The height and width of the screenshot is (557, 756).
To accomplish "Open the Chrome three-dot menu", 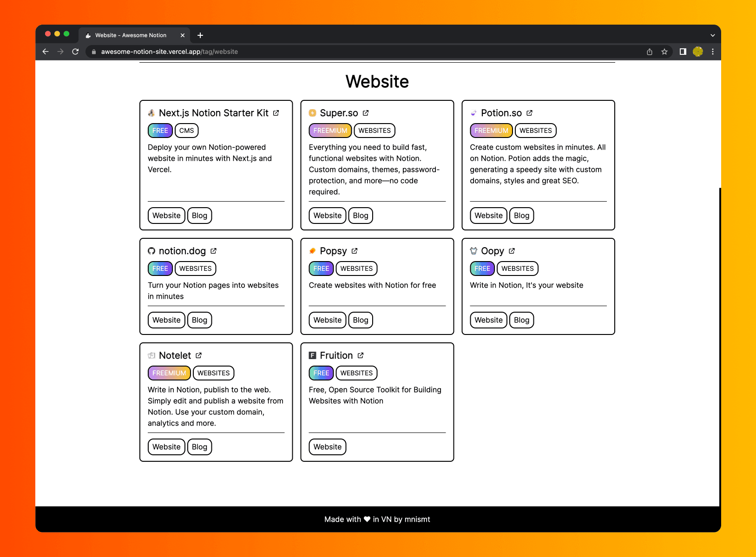I will point(712,52).
